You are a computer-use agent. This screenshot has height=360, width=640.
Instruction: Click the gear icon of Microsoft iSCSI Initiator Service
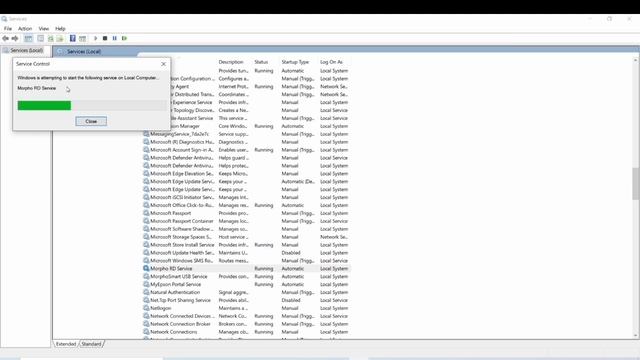[146, 197]
